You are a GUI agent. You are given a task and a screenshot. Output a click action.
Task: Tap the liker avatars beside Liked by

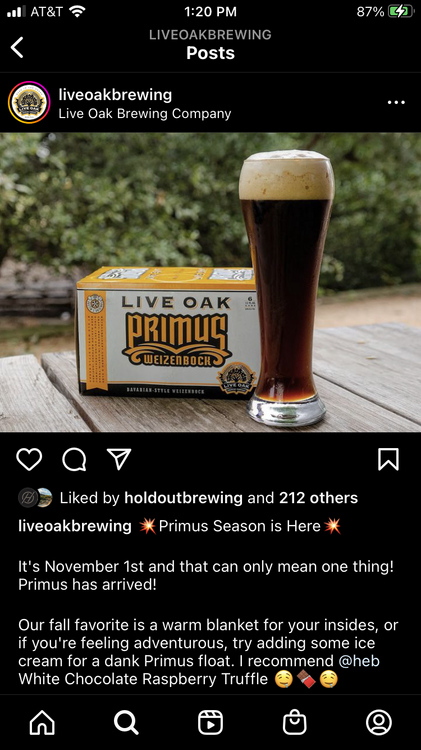tap(35, 497)
